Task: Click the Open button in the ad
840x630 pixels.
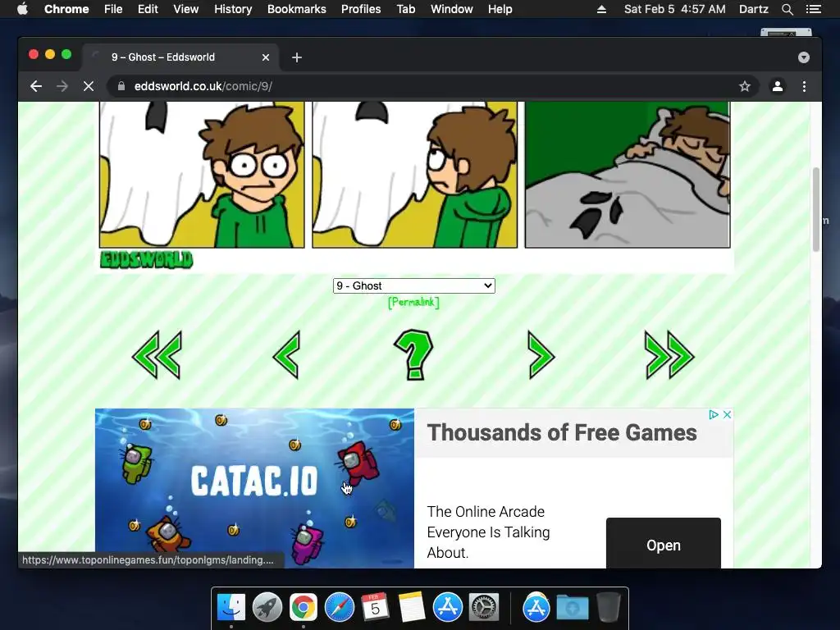Action: point(663,543)
